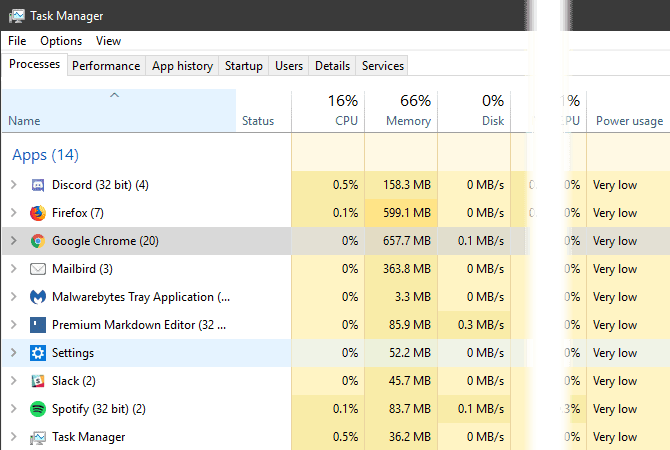Click Settings row's Very low power usage

tap(615, 353)
